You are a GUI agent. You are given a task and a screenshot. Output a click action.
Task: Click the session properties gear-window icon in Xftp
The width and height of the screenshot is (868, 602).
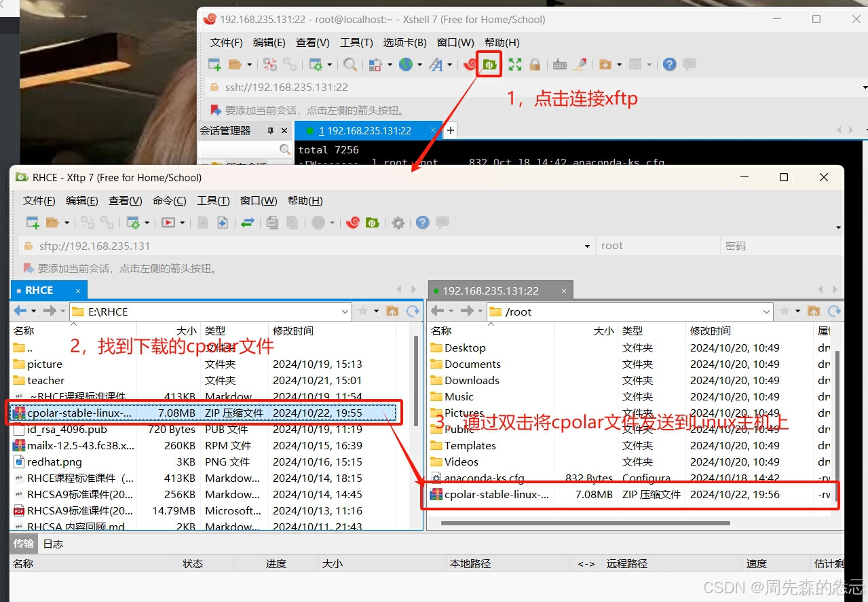[133, 223]
